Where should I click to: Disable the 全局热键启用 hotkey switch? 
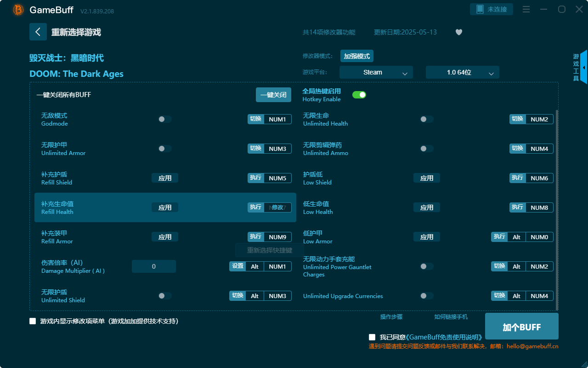(359, 94)
